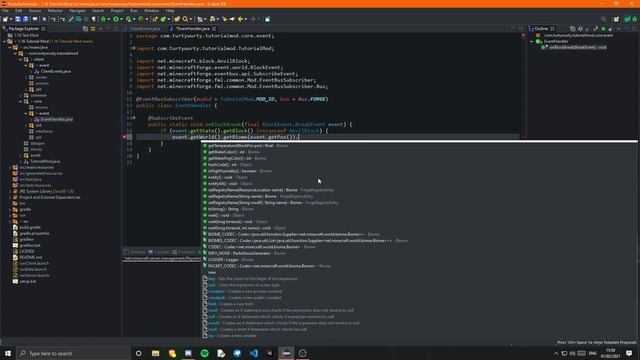
Task: Click the New file toolbar icon
Action: [x=5, y=19]
